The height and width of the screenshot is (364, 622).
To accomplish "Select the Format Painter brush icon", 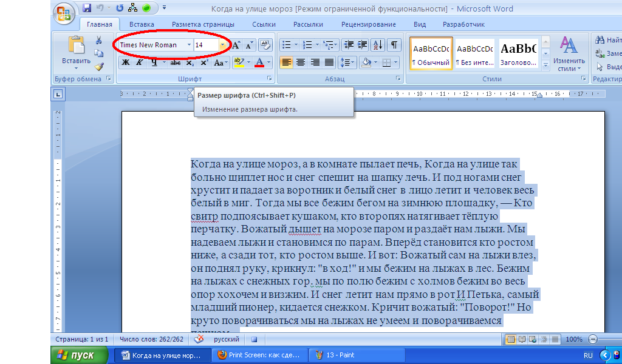I will [98, 67].
